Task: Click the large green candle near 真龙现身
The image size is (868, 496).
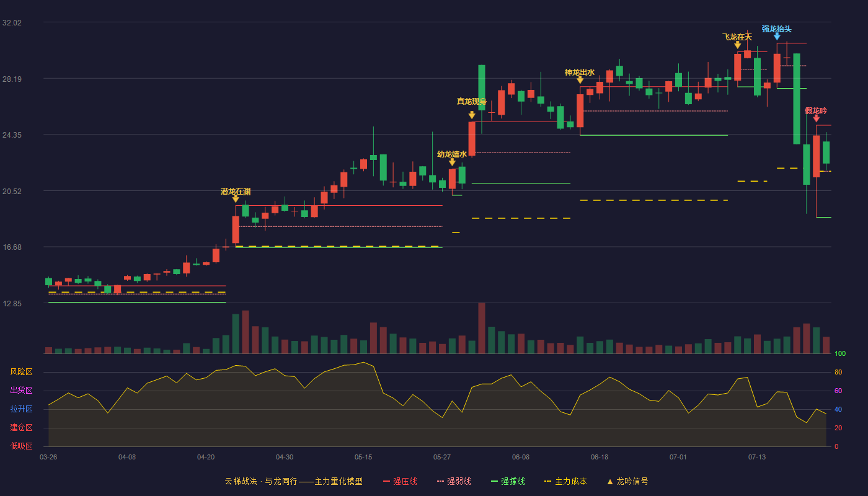Action: (482, 87)
